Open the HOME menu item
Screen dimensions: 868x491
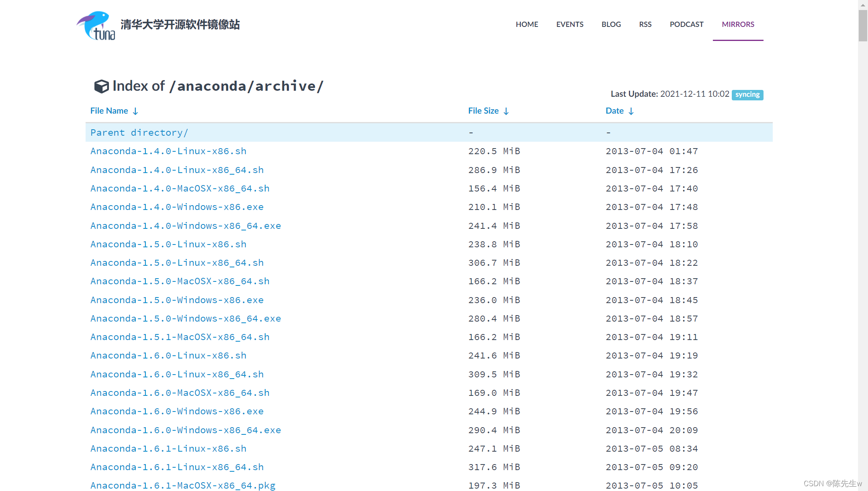[x=526, y=24]
